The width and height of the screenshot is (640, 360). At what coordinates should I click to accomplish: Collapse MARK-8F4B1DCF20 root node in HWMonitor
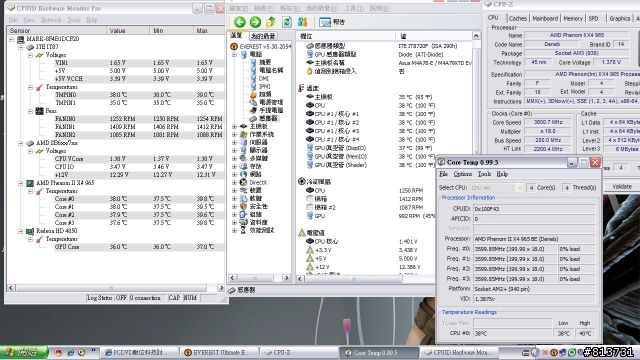(x=11, y=39)
